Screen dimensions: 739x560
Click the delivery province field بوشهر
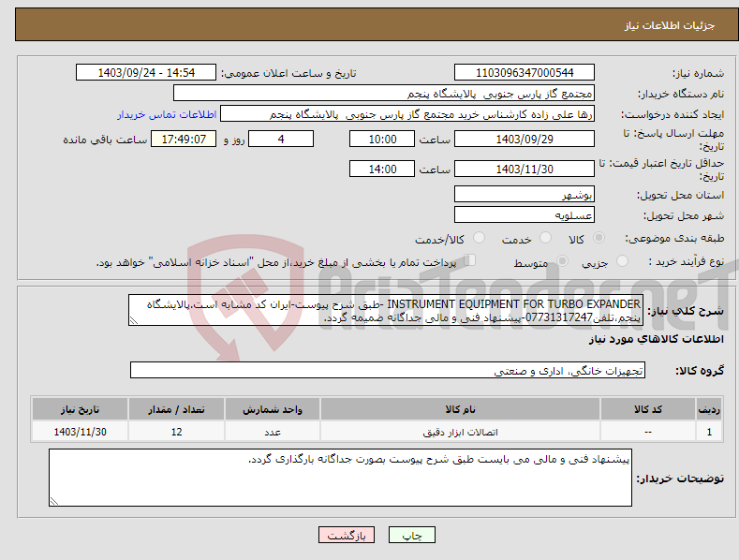click(525, 194)
